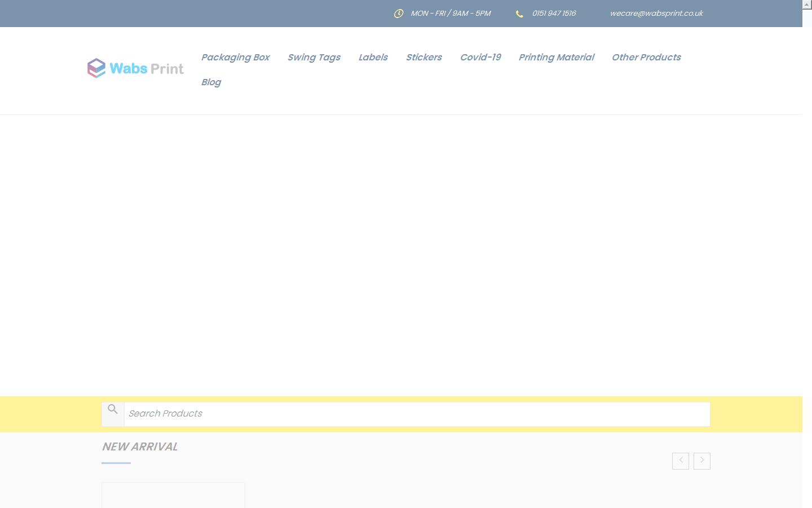Click the wecare@wabsprint.co.uk email link

pyautogui.click(x=656, y=13)
